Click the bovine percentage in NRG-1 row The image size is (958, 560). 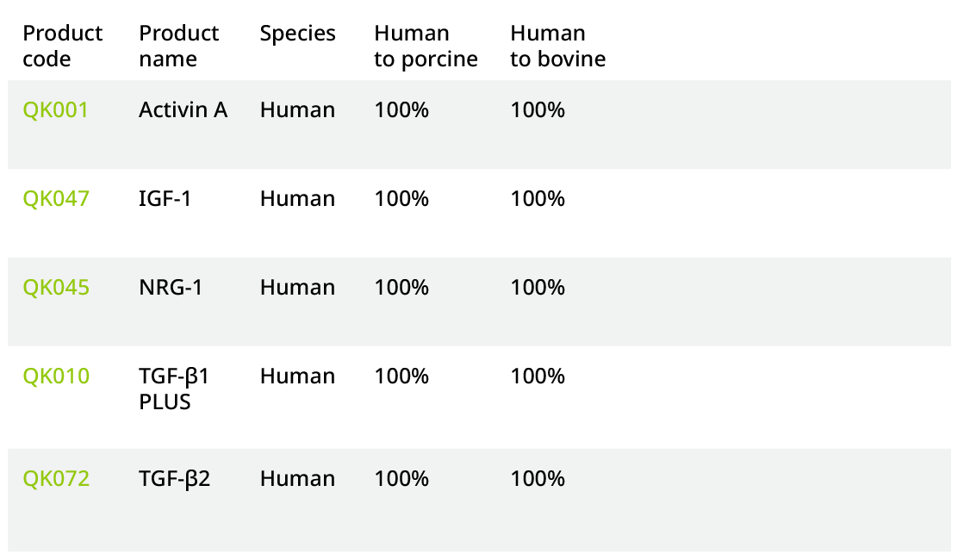tap(538, 288)
